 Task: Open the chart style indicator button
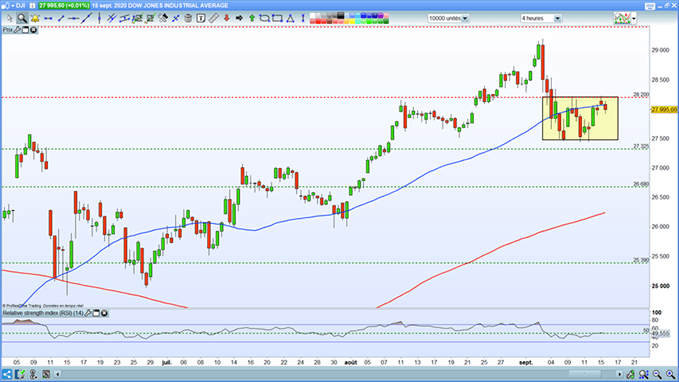[x=622, y=18]
